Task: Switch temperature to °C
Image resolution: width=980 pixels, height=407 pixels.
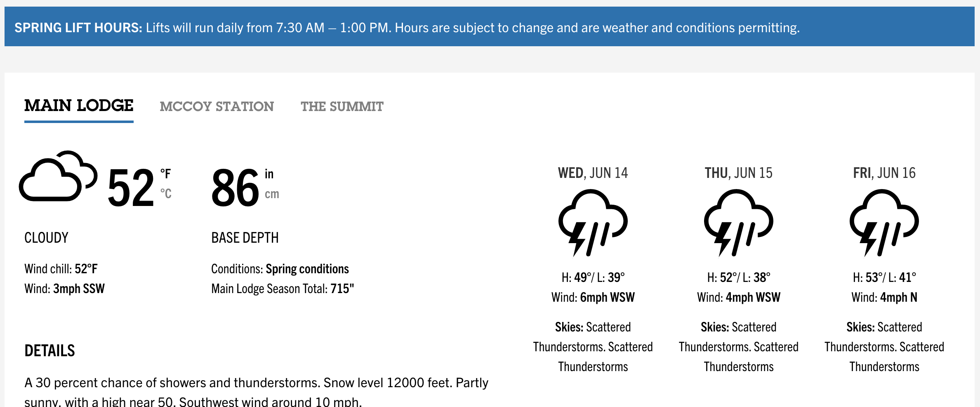Action: (x=166, y=194)
